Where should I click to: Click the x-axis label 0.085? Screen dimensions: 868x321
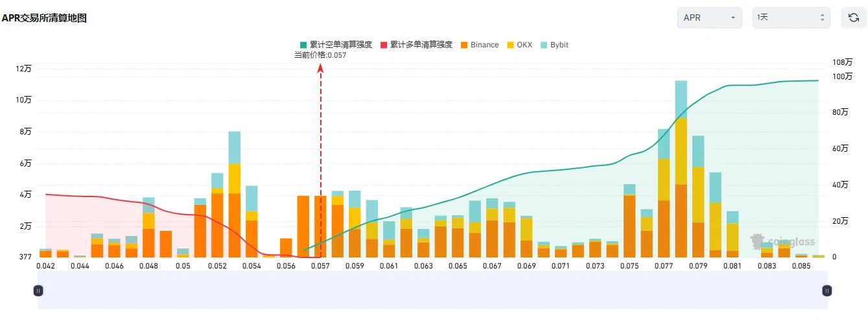[x=801, y=266]
